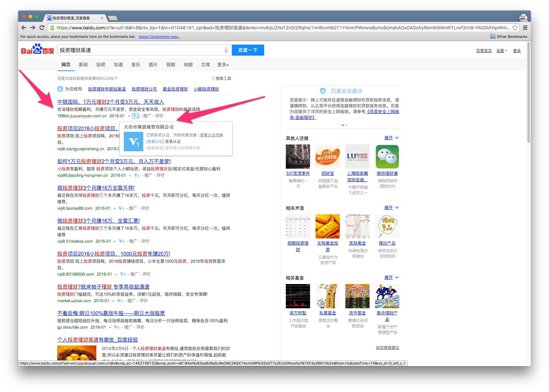The width and height of the screenshot is (549, 392).
Task: Bookmark this page with the star icon
Action: point(515,28)
